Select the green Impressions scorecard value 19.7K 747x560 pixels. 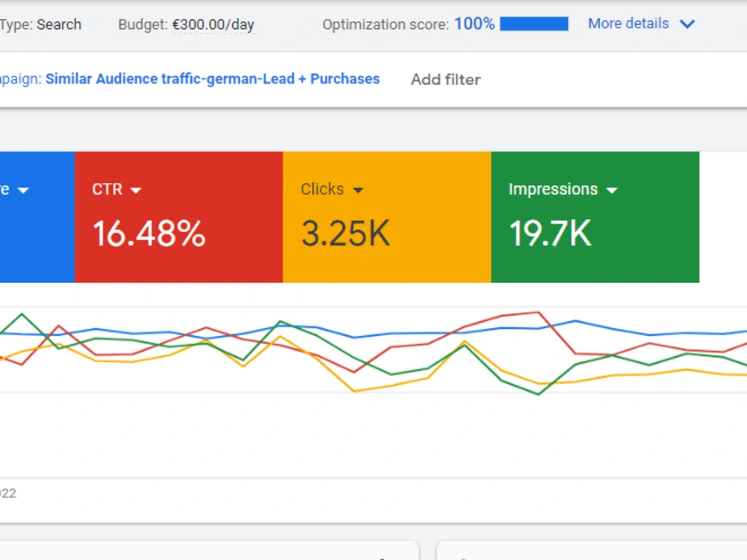click(x=551, y=233)
